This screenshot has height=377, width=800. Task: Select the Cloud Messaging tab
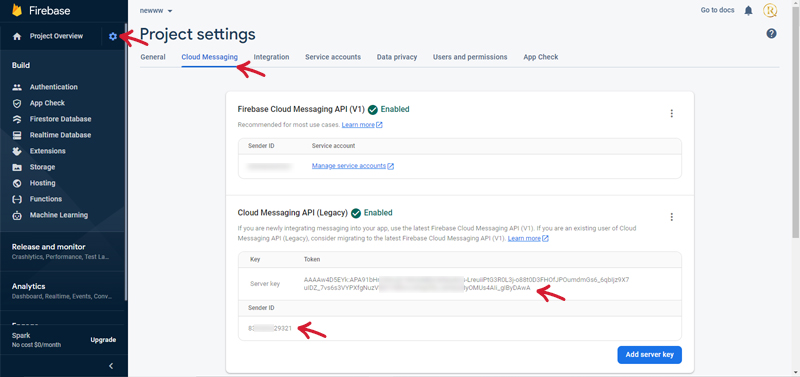[x=210, y=57]
